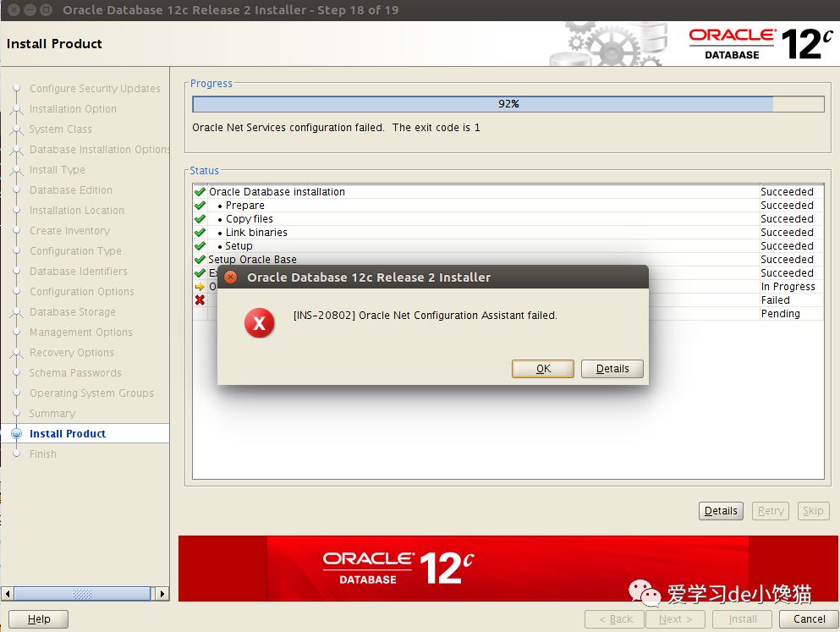Click yellow in-progress arrow icon

[x=200, y=287]
